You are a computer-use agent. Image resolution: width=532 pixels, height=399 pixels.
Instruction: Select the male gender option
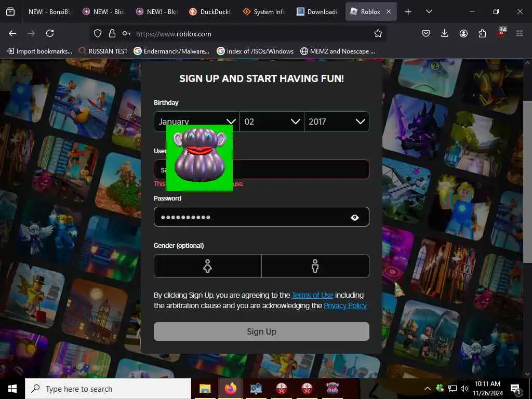coord(315,266)
